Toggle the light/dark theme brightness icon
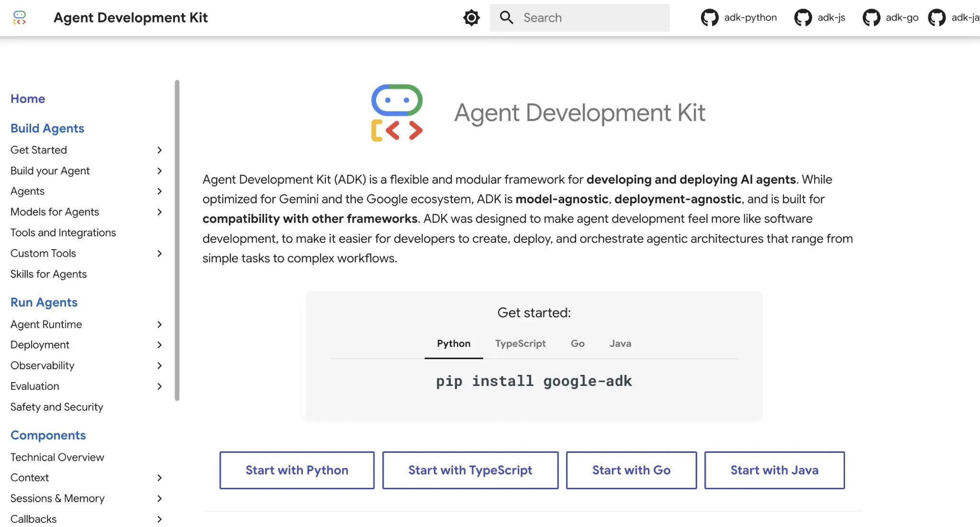 (471, 18)
